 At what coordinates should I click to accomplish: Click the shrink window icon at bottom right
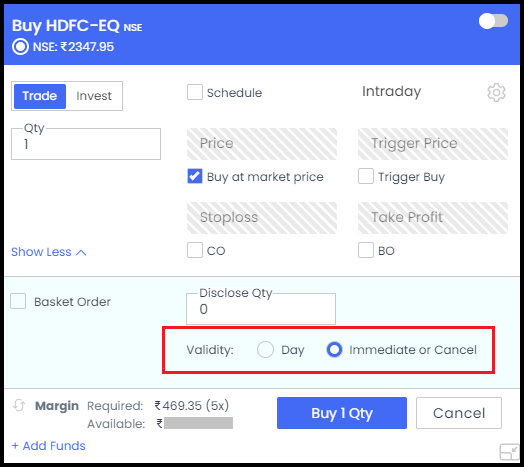(509, 452)
